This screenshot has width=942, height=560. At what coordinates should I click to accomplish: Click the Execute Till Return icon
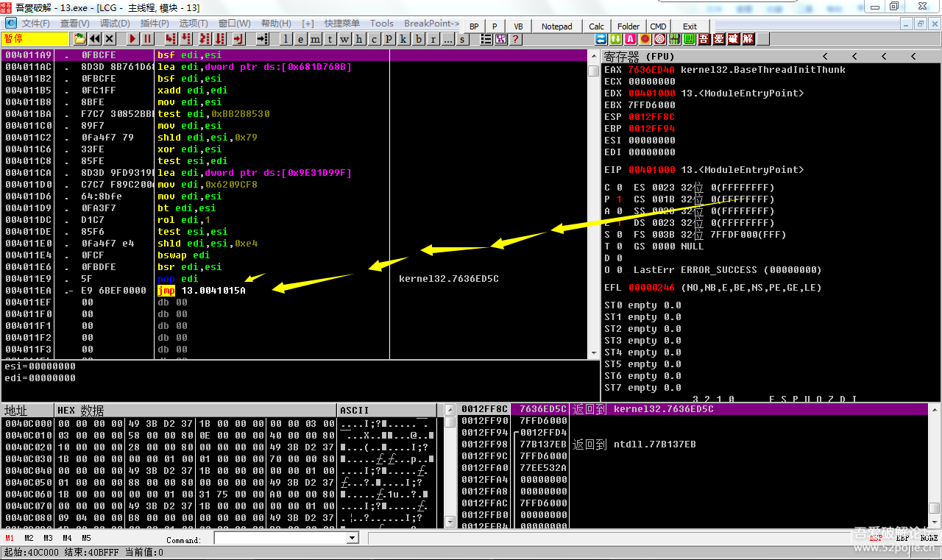[x=238, y=39]
